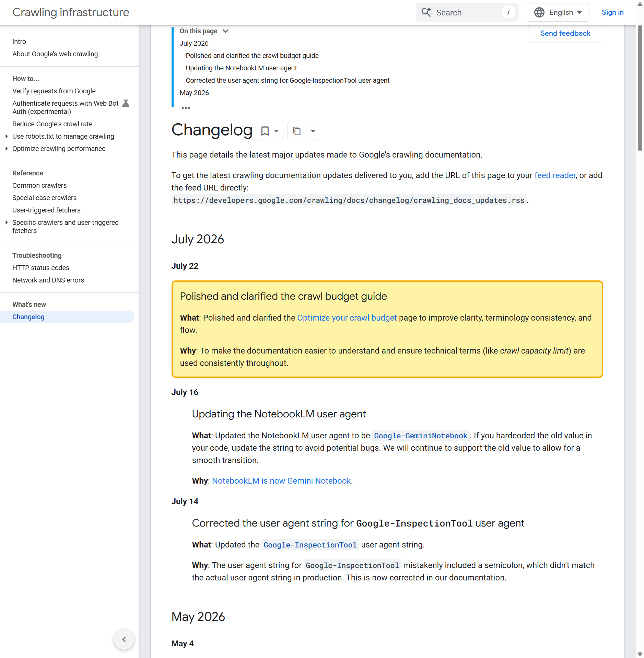This screenshot has width=644, height=658.
Task: Open Verify requests from Google
Action: click(x=54, y=91)
